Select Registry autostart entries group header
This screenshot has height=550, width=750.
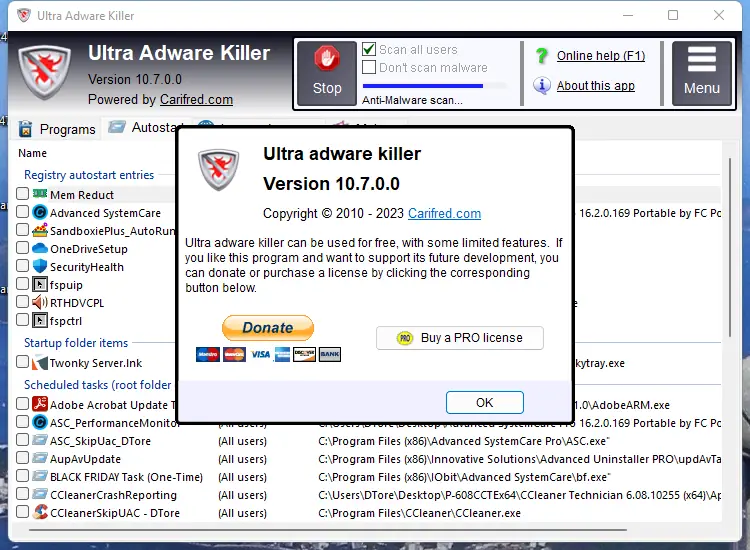pos(89,175)
